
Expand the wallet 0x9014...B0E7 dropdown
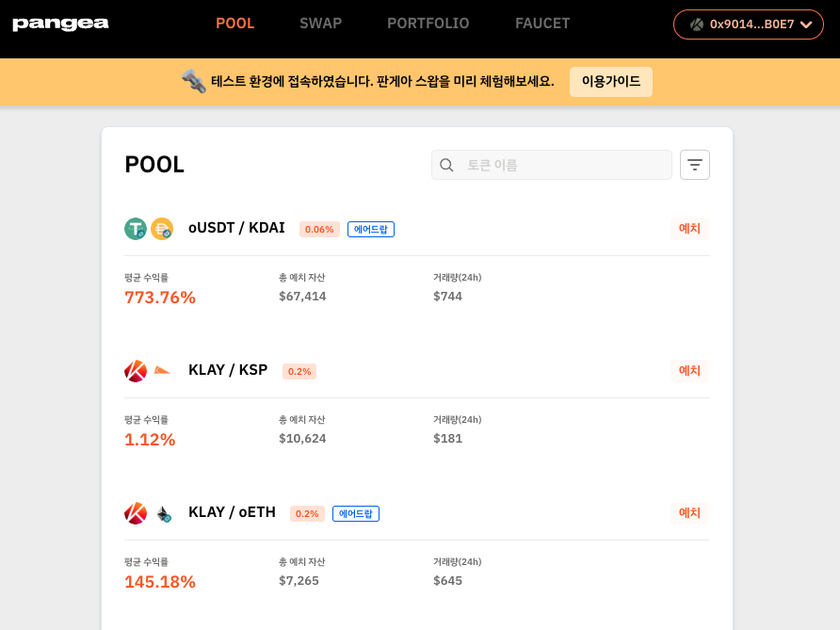coord(748,24)
